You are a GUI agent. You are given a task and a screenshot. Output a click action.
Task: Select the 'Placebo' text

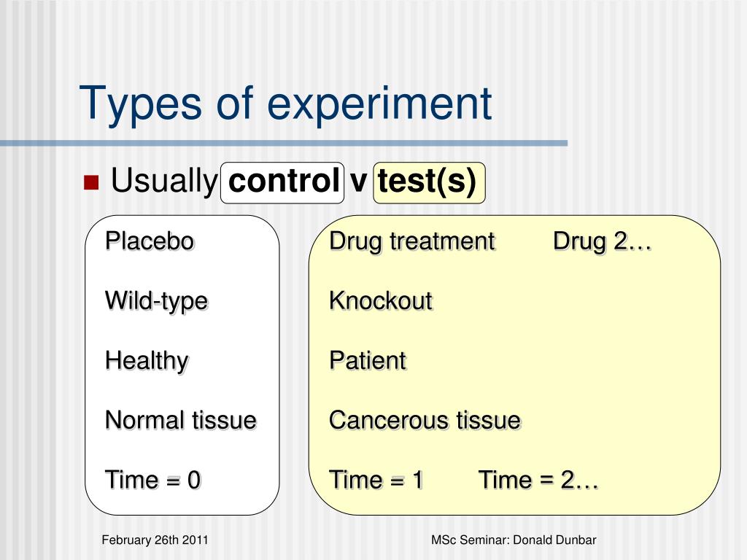(x=150, y=241)
